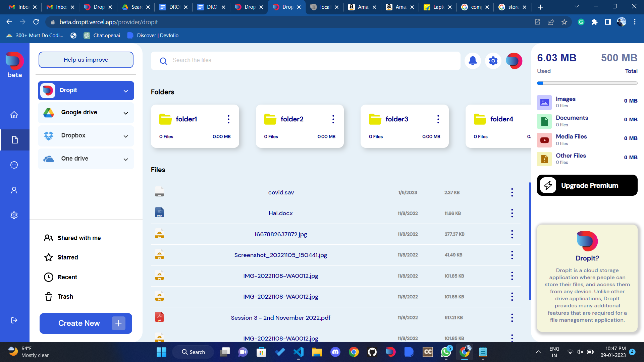
Task: Click logout icon at sidebar bottom
Action: point(14,320)
